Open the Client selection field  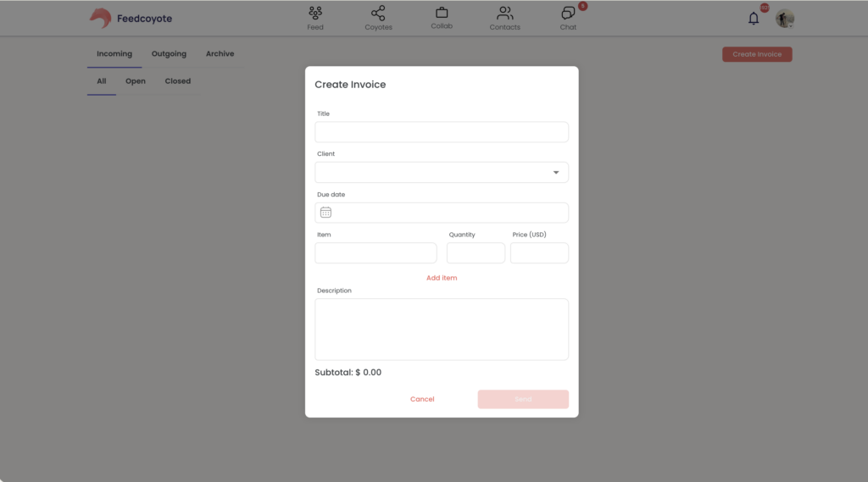point(432,173)
